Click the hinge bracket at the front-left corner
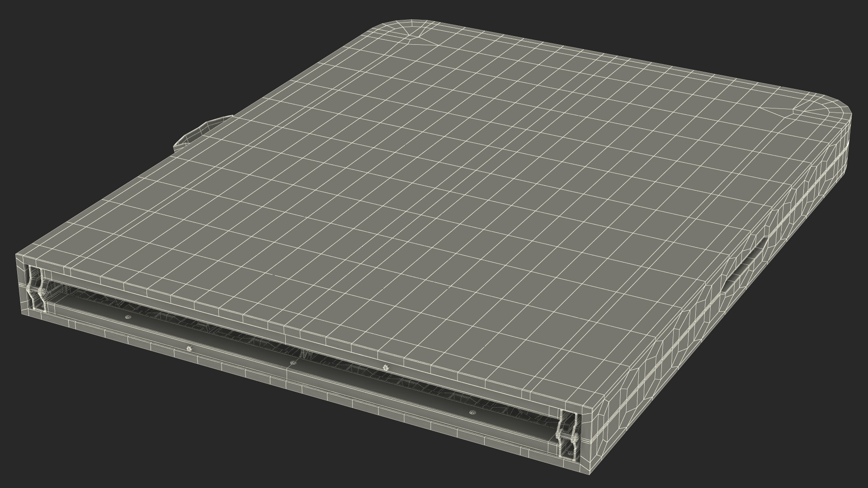This screenshot has height=488, width=868. click(36, 289)
